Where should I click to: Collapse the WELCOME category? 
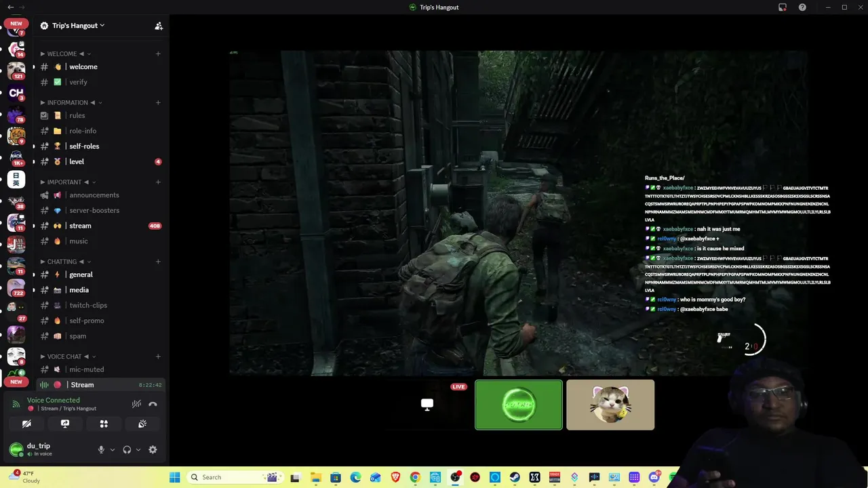coord(65,54)
